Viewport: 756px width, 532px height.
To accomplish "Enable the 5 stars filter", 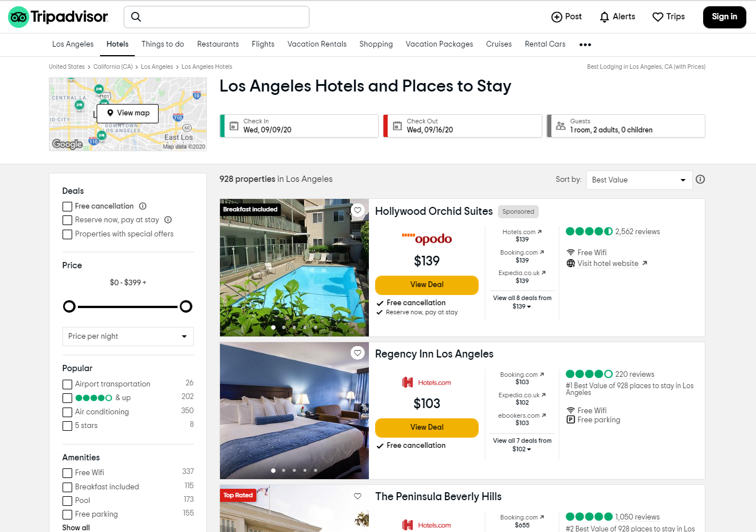I will point(67,425).
